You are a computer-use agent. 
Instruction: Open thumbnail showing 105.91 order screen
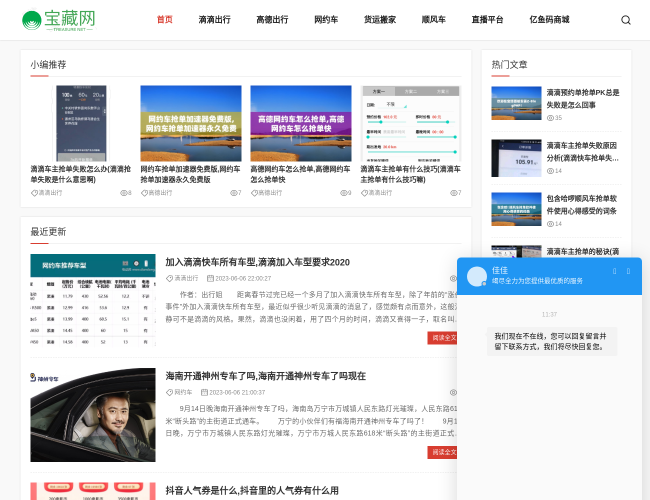pyautogui.click(x=516, y=158)
